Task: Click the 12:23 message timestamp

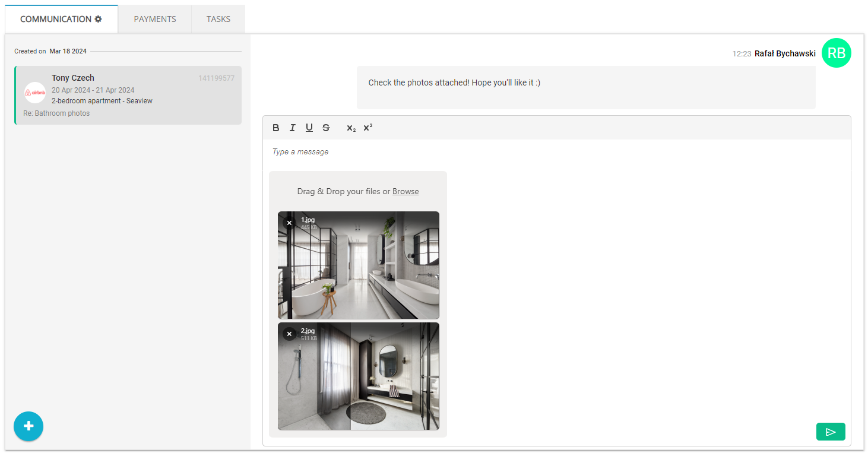Action: click(742, 53)
